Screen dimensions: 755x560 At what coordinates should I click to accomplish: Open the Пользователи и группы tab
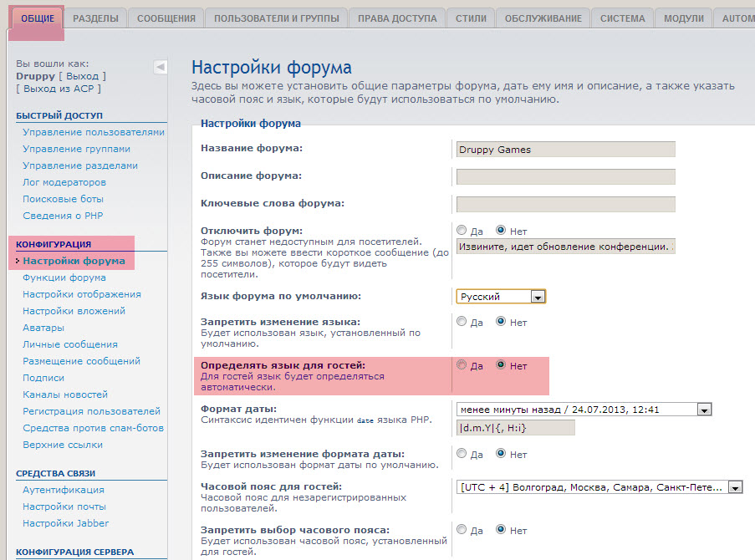(276, 18)
